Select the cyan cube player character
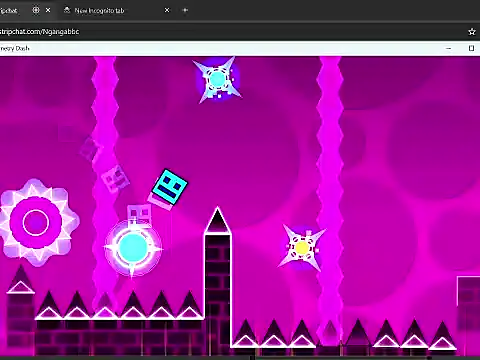Viewport: 480px width, 360px height. pos(170,187)
